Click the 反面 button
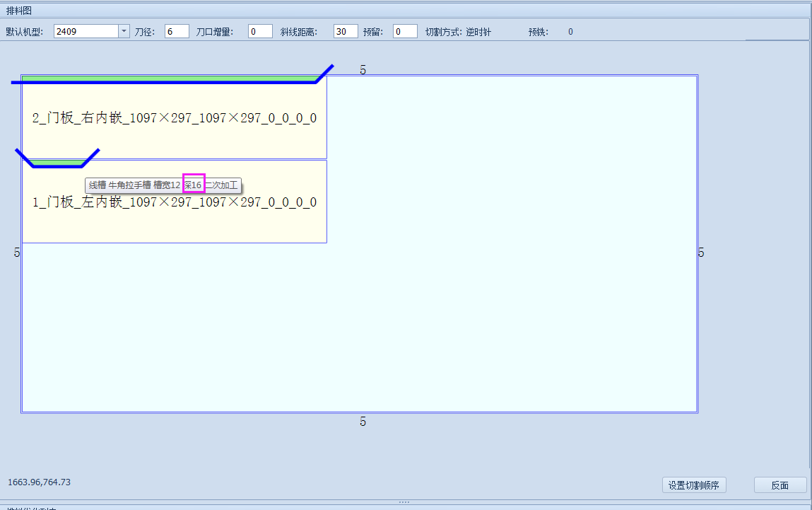This screenshot has width=812, height=510. pyautogui.click(x=780, y=485)
